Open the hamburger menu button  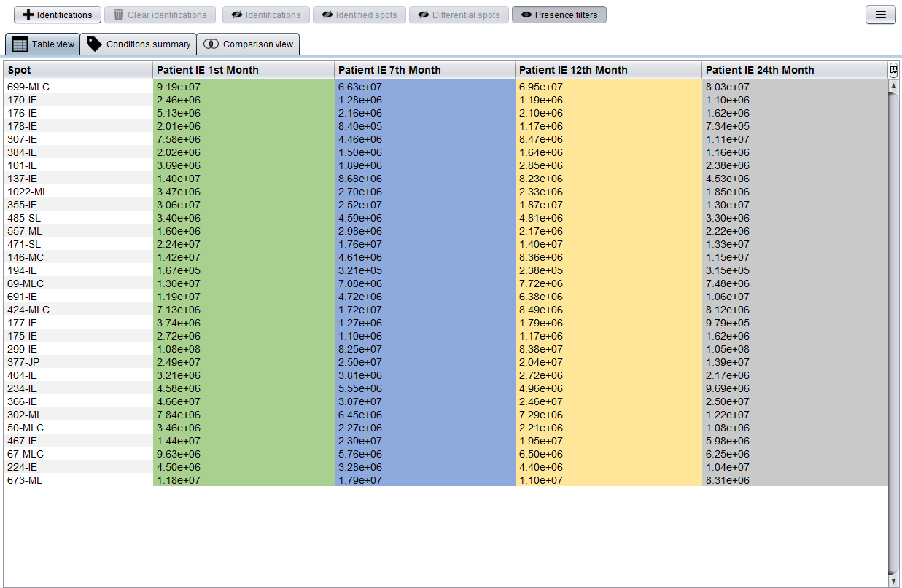click(x=880, y=15)
